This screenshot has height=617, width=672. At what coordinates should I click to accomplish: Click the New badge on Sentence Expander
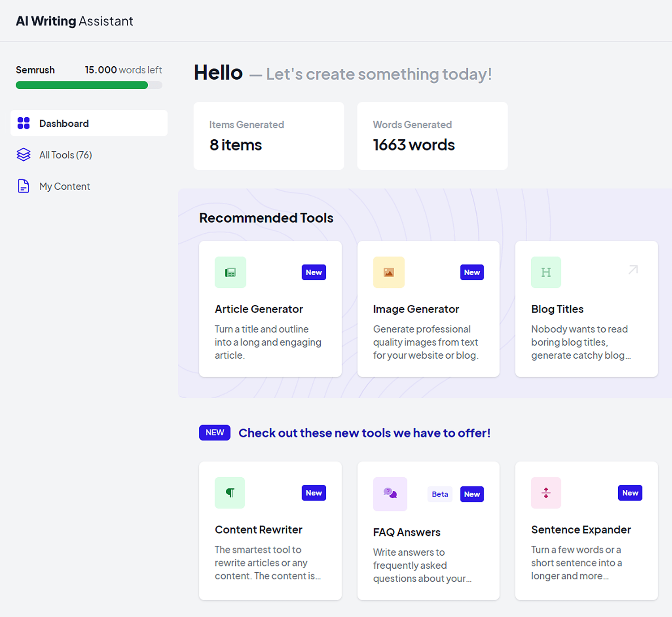tap(630, 493)
